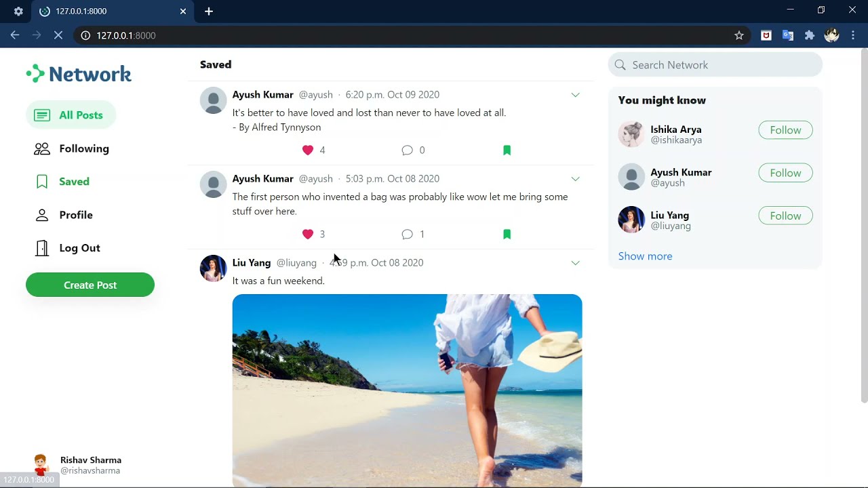
Task: Click the Saved bookmark icon in sidebar
Action: click(42, 182)
